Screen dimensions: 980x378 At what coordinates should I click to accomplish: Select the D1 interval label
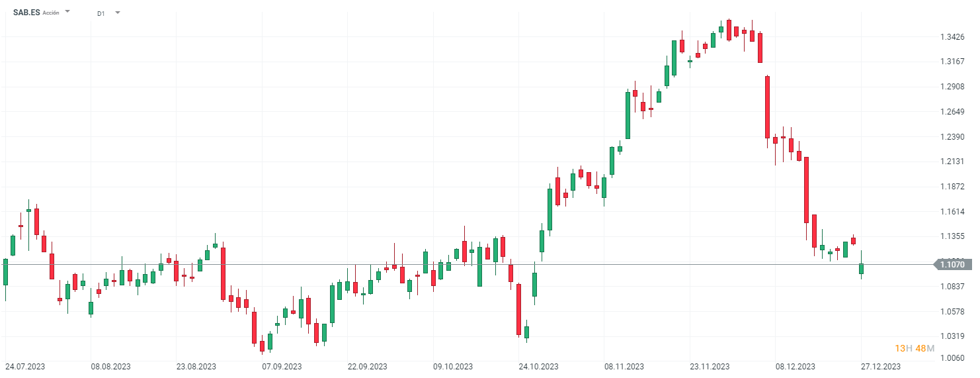101,13
